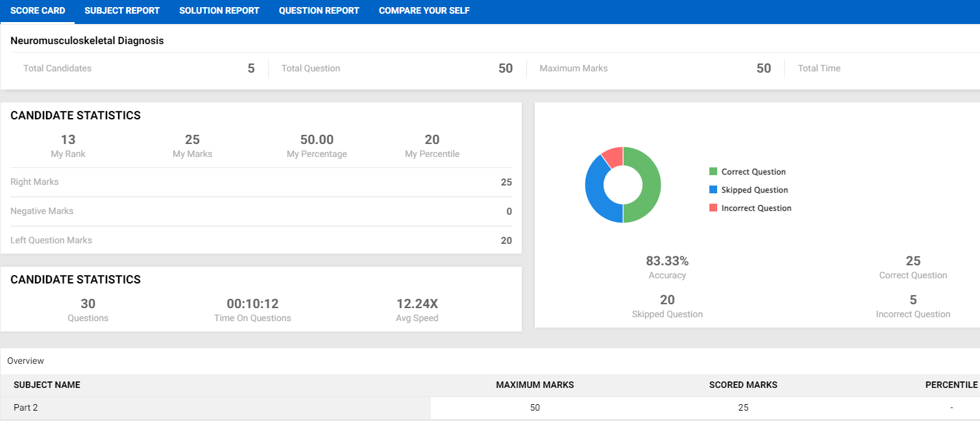980x421 pixels.
Task: Click the PERCENTILE column header
Action: (x=951, y=385)
